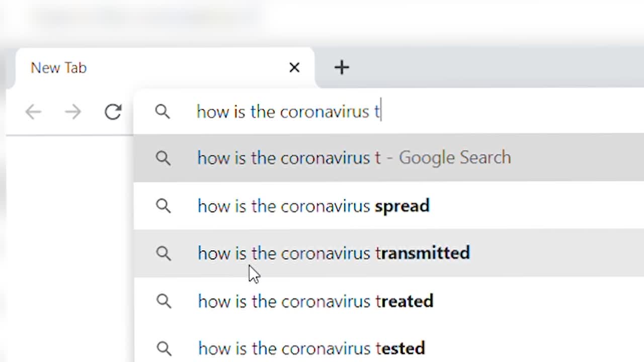644x362 pixels.
Task: Open a new browser tab with the plus icon
Action: (342, 67)
